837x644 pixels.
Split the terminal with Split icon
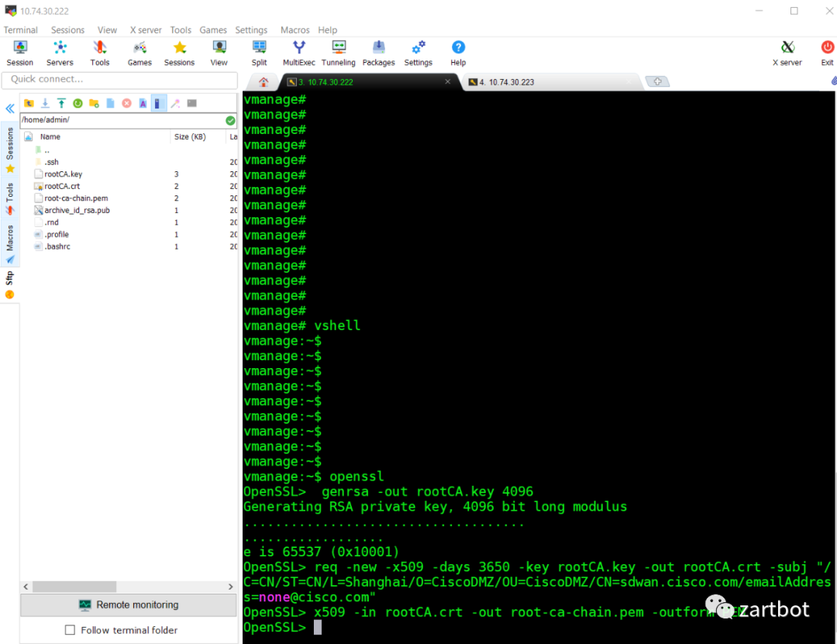click(260, 53)
